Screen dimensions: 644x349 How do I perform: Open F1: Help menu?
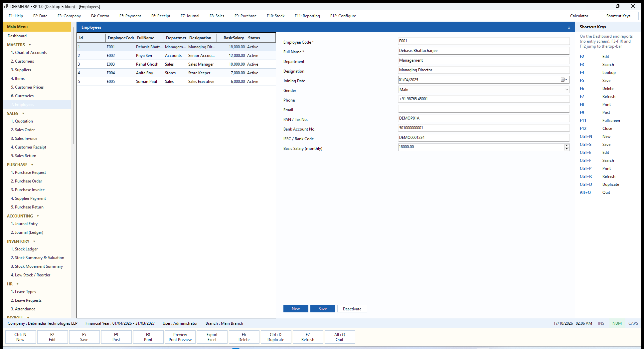tap(16, 16)
